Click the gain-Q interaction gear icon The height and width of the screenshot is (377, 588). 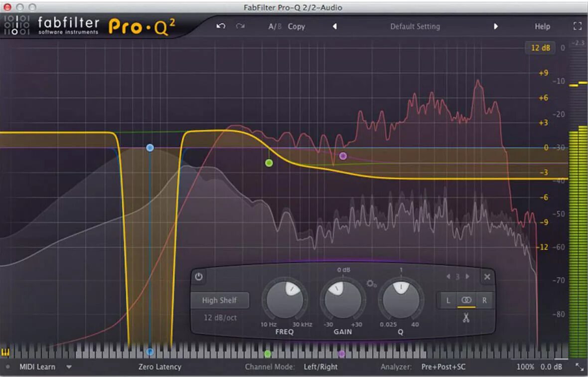pyautogui.click(x=371, y=284)
